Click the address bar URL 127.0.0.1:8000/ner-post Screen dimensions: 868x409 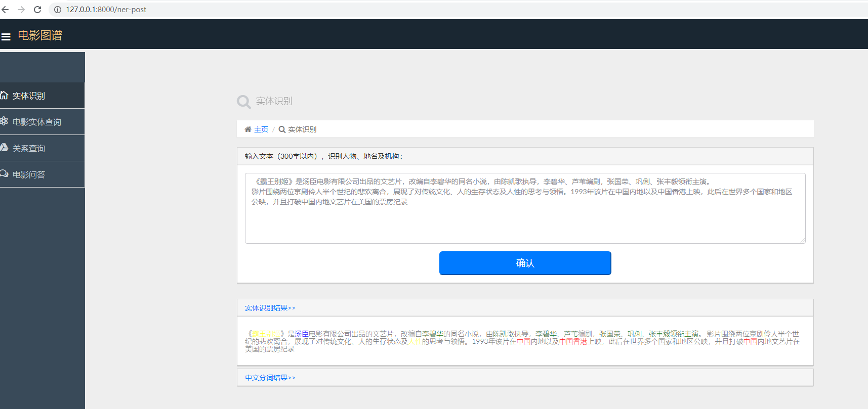coord(106,10)
